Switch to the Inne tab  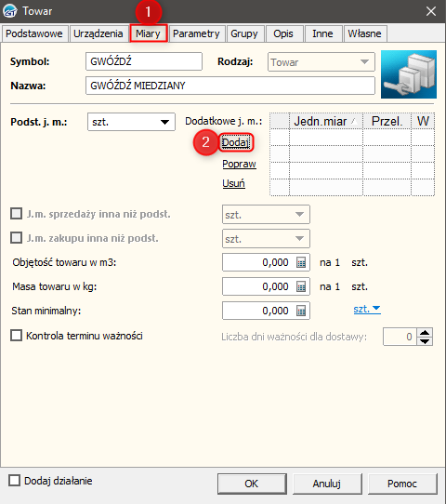pos(322,33)
